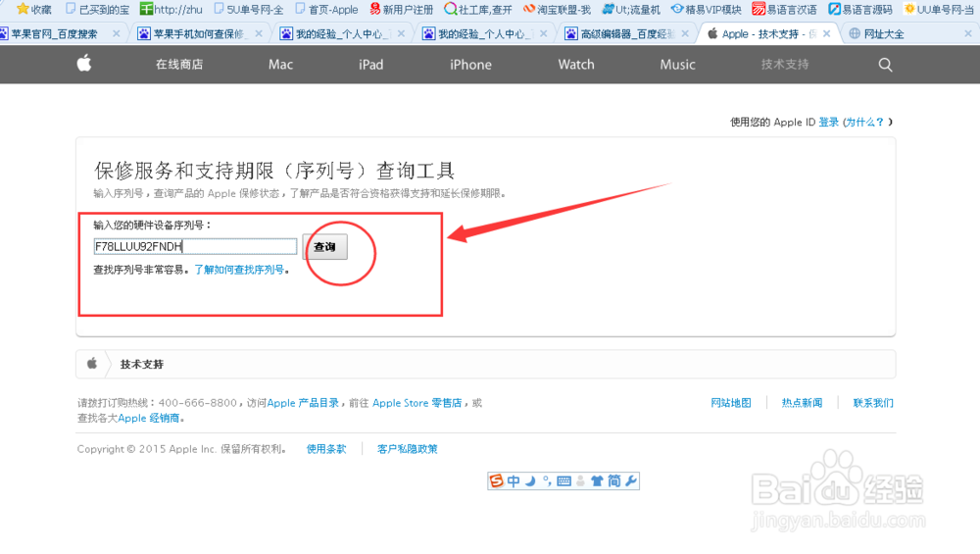Switch to the 网址大全 tab

(883, 33)
